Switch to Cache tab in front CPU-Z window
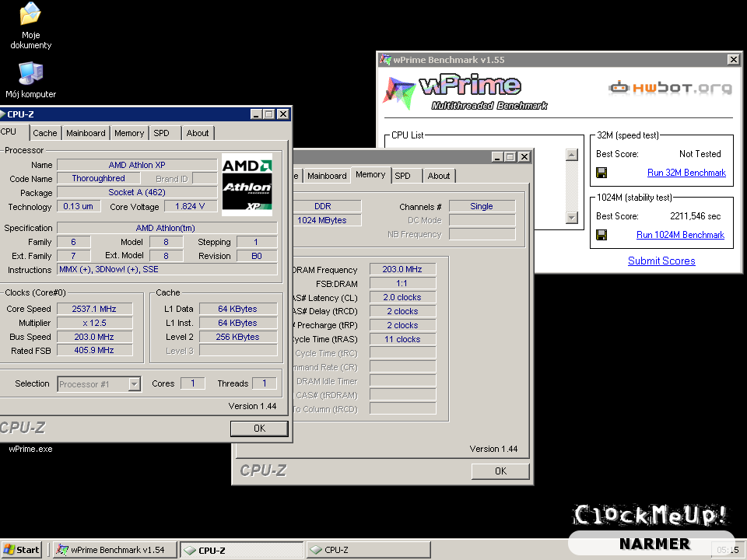The height and width of the screenshot is (560, 747). pyautogui.click(x=45, y=133)
